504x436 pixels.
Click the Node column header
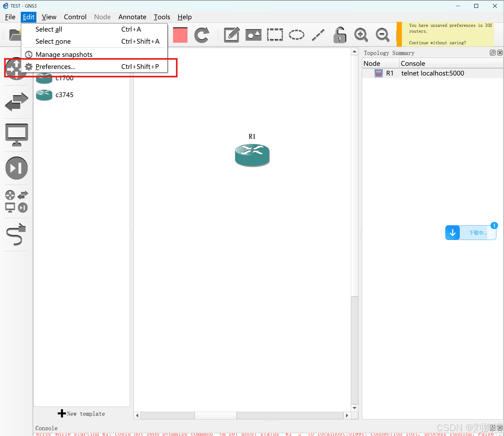[380, 63]
